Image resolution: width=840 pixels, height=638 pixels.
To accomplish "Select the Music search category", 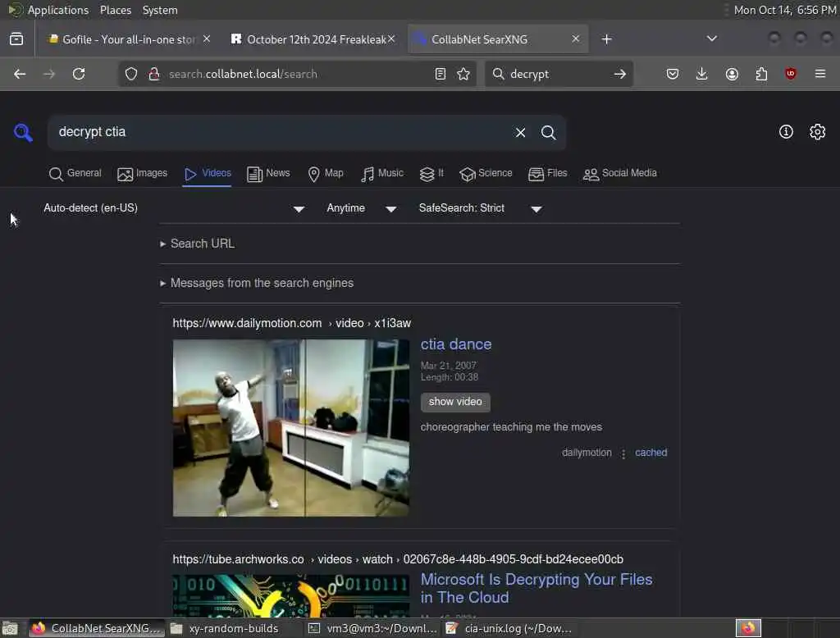I will [x=382, y=174].
